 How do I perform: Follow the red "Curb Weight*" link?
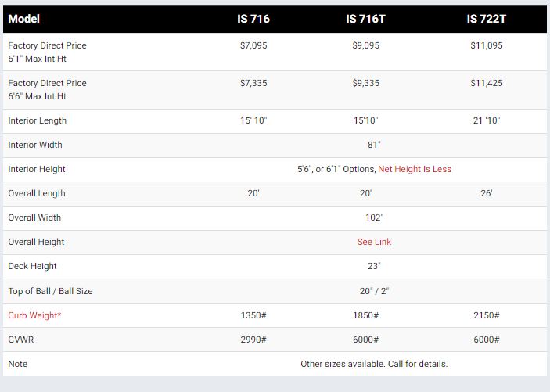point(34,315)
